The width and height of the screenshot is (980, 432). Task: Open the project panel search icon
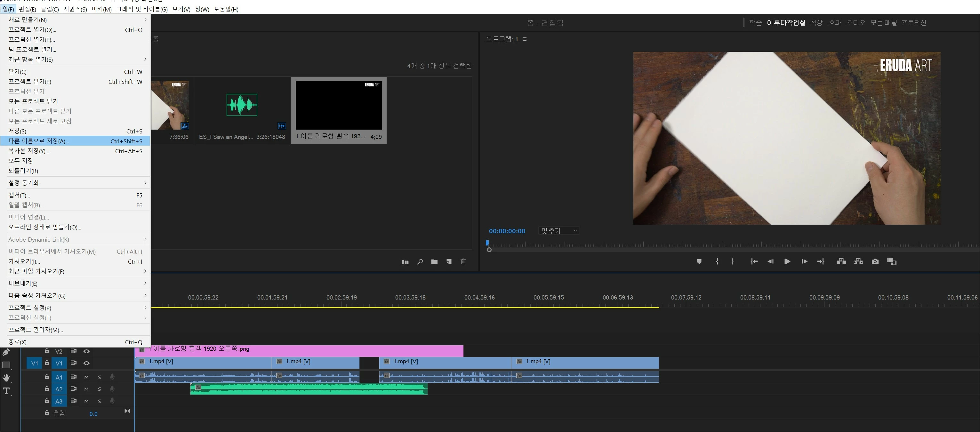tap(420, 262)
